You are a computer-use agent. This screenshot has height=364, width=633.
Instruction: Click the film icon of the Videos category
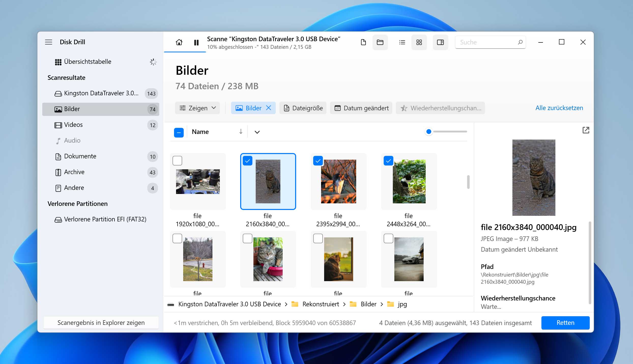58,125
